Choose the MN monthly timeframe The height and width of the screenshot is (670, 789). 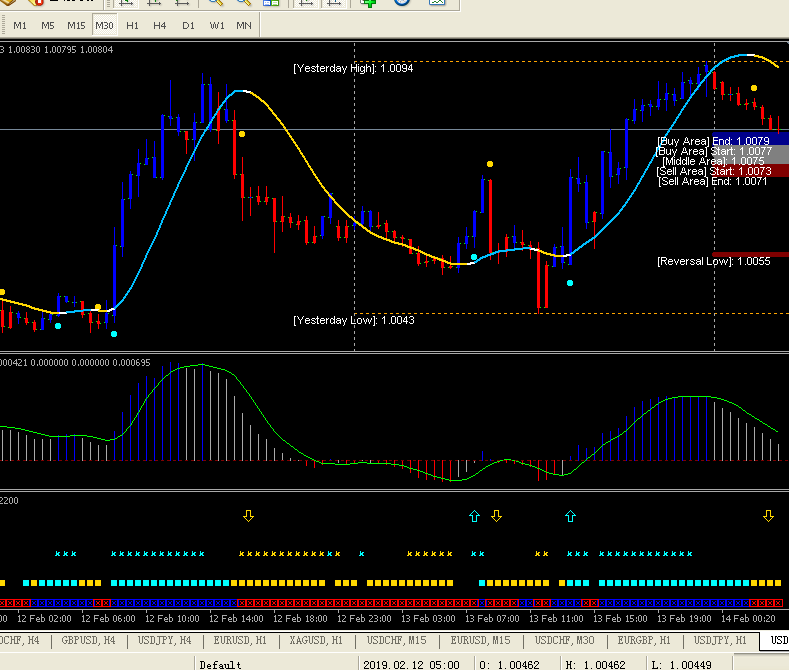coord(244,25)
